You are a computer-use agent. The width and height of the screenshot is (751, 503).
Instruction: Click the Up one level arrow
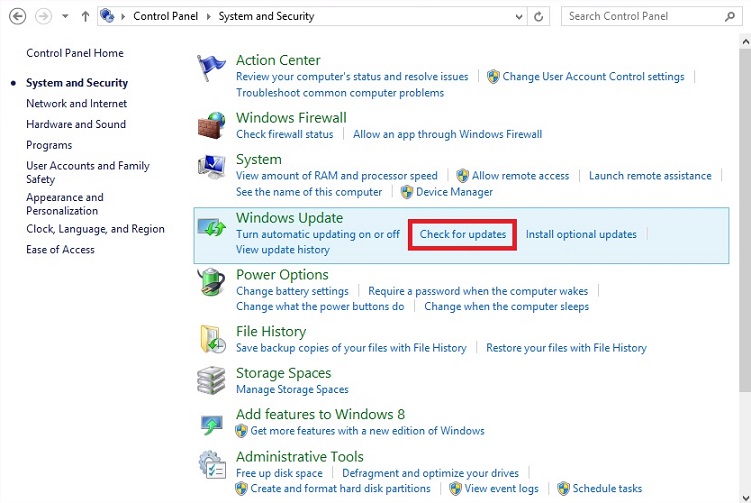pos(85,16)
